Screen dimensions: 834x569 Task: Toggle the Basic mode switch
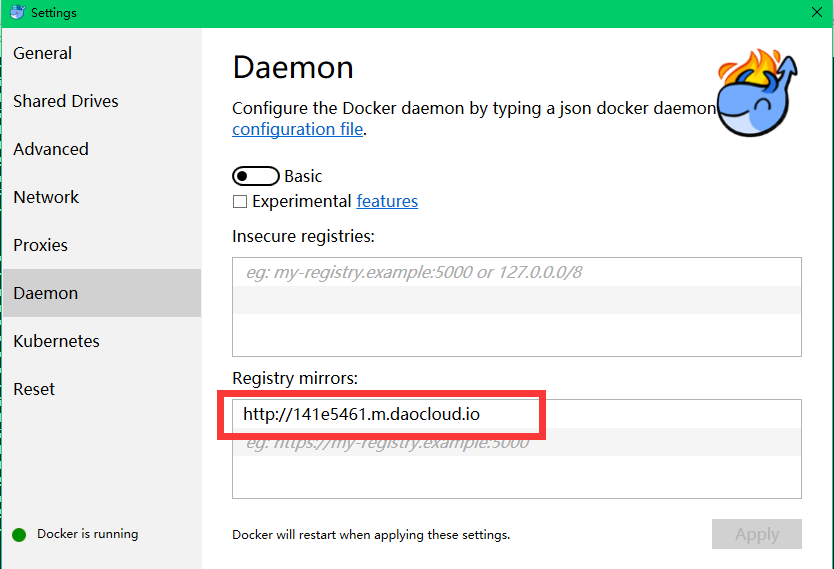tap(255, 176)
